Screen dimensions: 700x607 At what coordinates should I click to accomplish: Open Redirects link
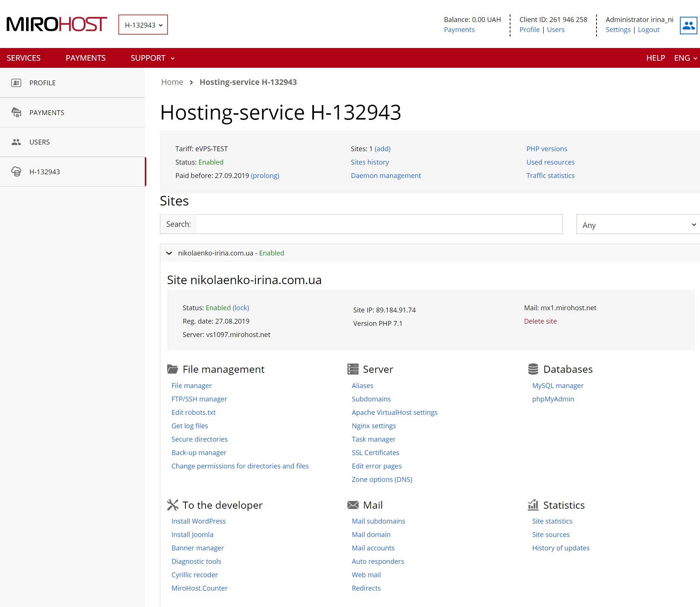coord(366,588)
